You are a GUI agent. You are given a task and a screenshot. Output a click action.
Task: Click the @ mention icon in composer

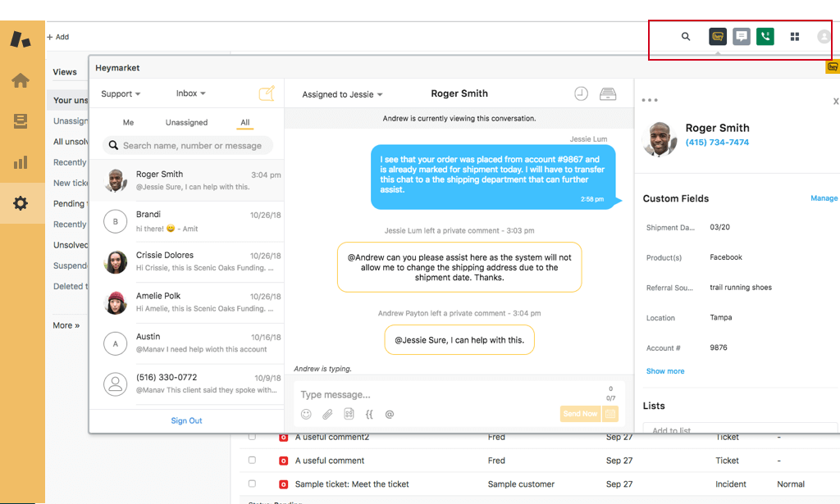coord(390,415)
